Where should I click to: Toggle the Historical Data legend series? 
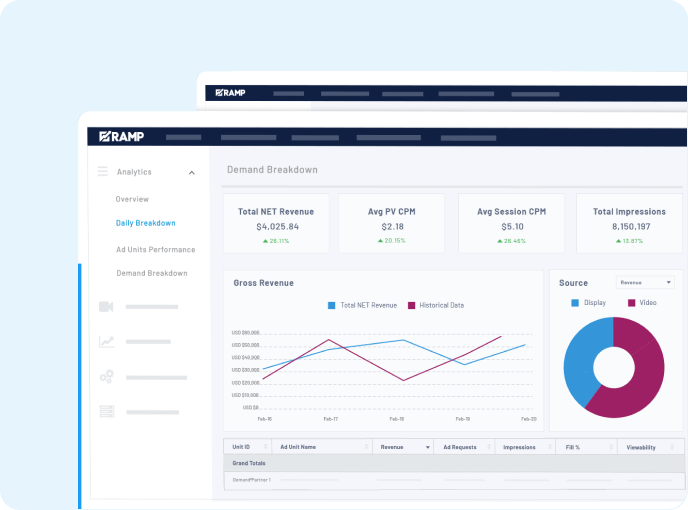point(412,305)
